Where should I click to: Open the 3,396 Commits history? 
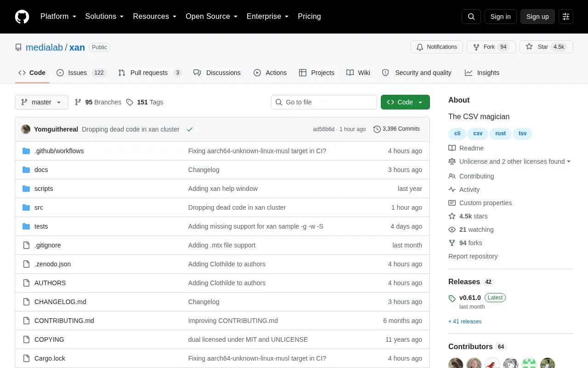coord(396,129)
